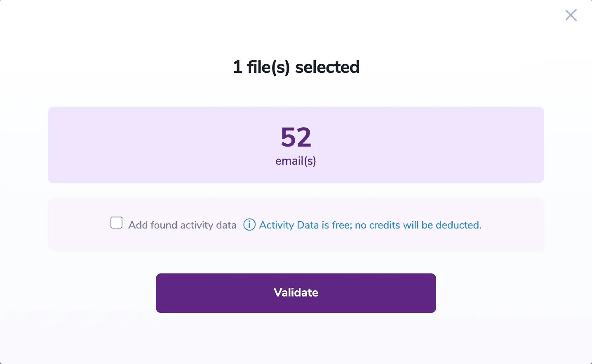The height and width of the screenshot is (364, 592).
Task: Click the purple email count panel
Action: pyautogui.click(x=165, y=144)
